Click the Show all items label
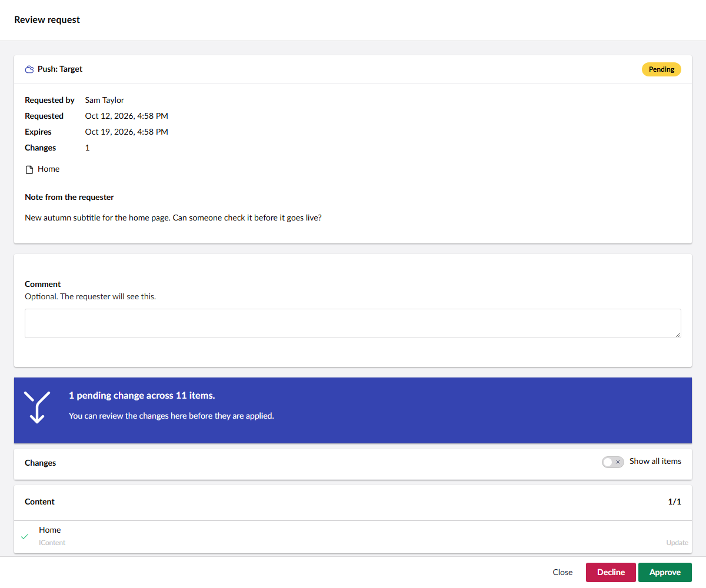Screen dimensions: 706x588 [x=655, y=462]
